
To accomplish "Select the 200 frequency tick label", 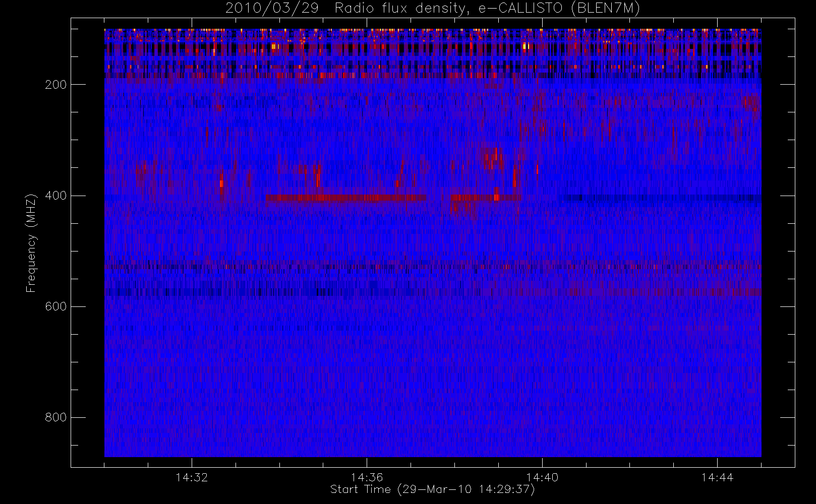I will (x=56, y=85).
